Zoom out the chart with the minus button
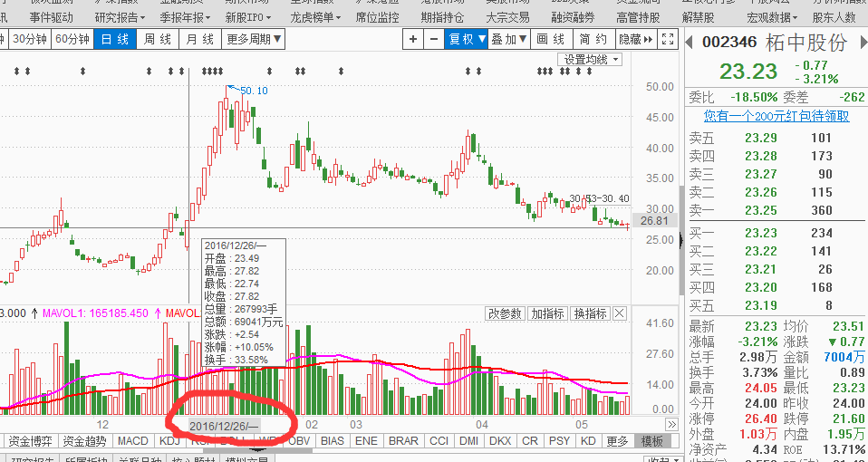This screenshot has height=462, width=868. tap(433, 39)
